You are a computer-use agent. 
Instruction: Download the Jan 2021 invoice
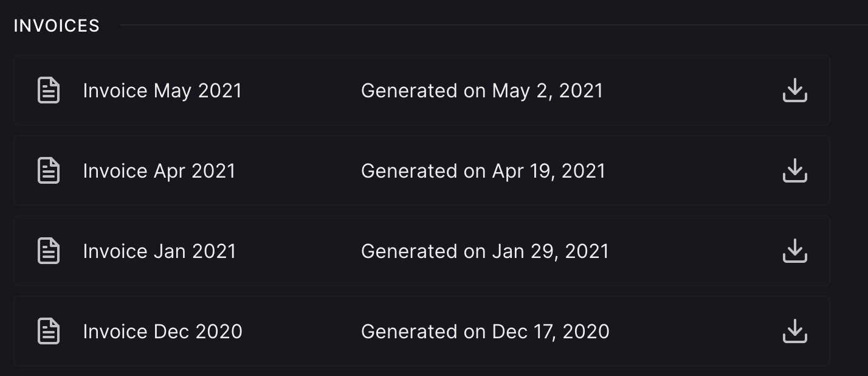[x=794, y=251]
